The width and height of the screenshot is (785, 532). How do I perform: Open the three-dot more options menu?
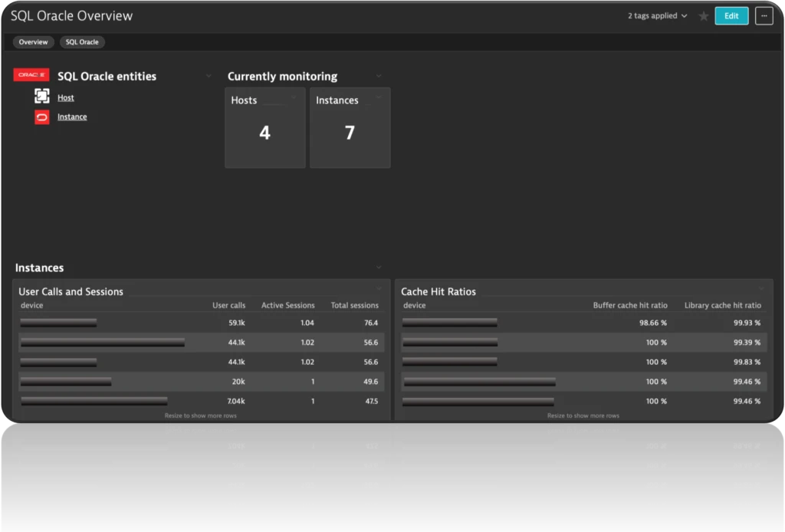pos(764,16)
